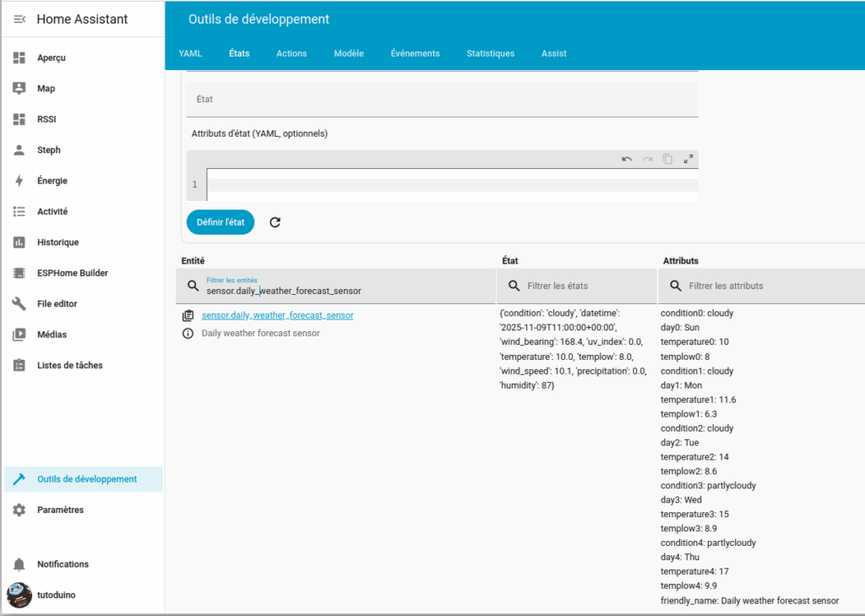Viewport: 865px width, 616px height.
Task: Copy the entity ID to clipboard
Action: 188,315
